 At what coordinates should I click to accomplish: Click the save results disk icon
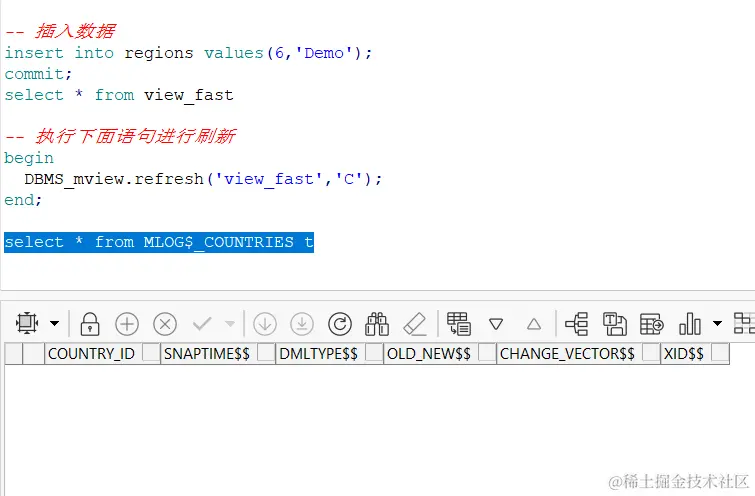(x=614, y=324)
